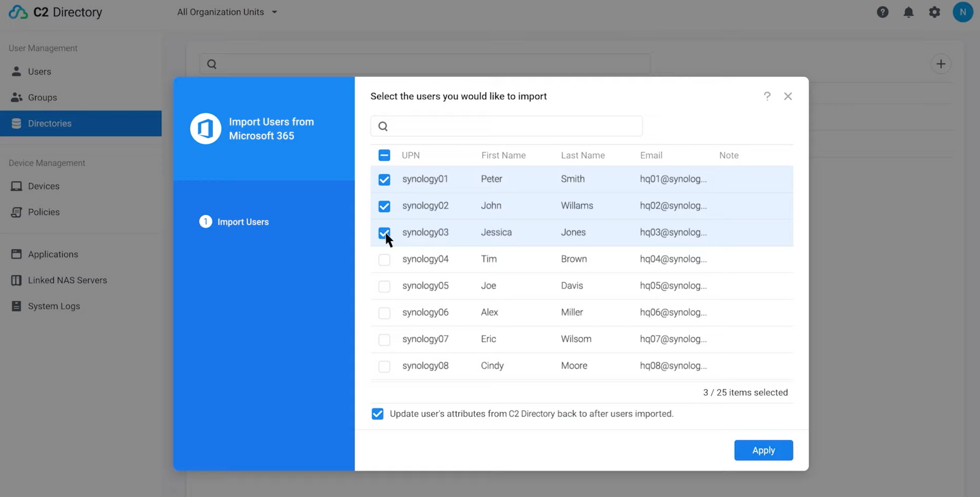Click the UPN synology08 text

point(425,366)
